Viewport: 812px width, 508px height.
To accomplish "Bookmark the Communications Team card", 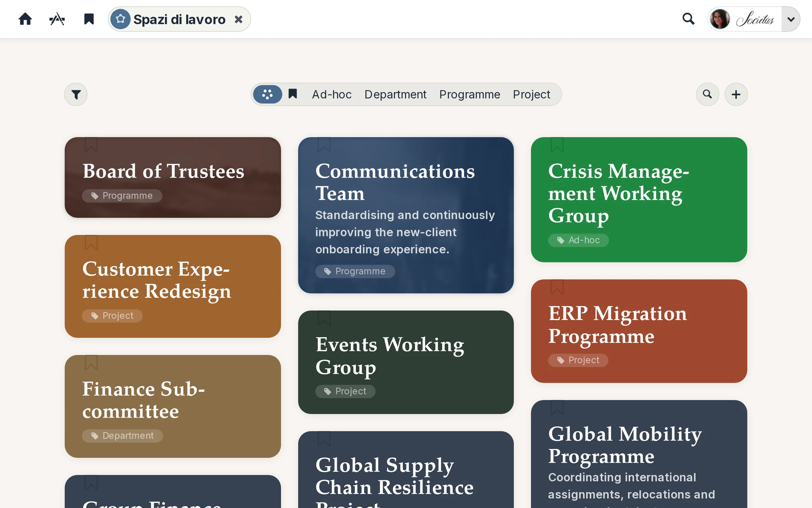I will (x=324, y=144).
